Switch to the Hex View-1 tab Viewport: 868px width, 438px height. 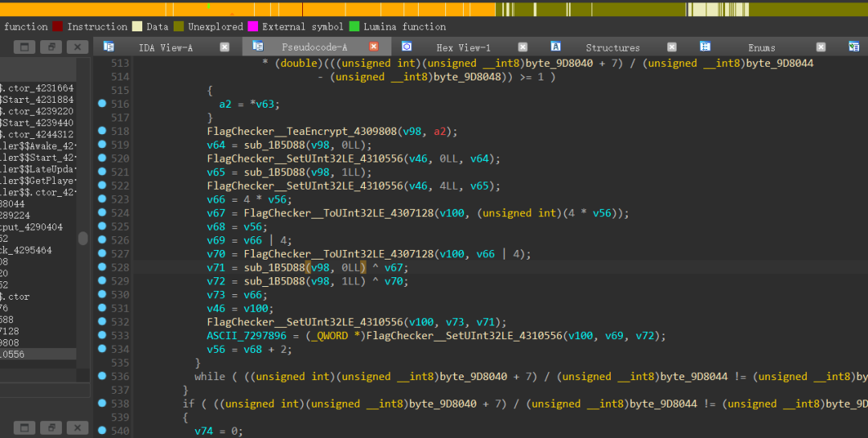tap(463, 47)
